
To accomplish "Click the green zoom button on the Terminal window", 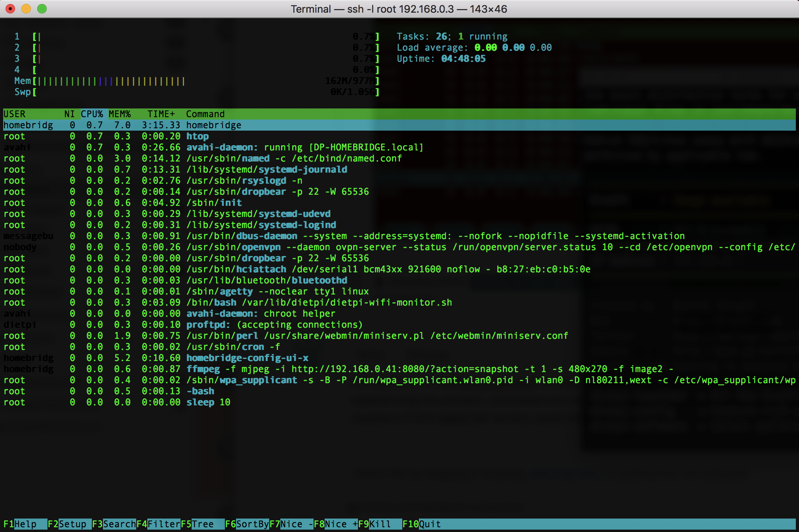I will [x=41, y=8].
